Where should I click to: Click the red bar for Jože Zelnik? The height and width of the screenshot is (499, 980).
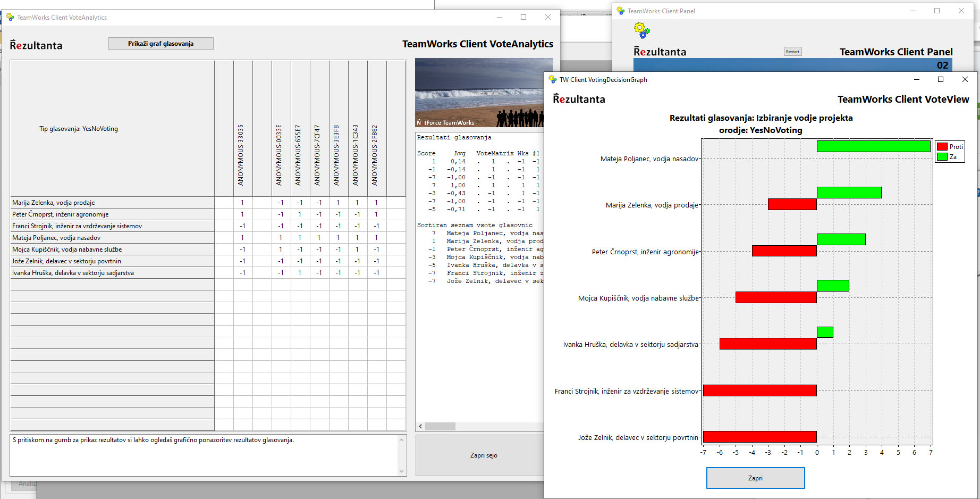pyautogui.click(x=760, y=437)
